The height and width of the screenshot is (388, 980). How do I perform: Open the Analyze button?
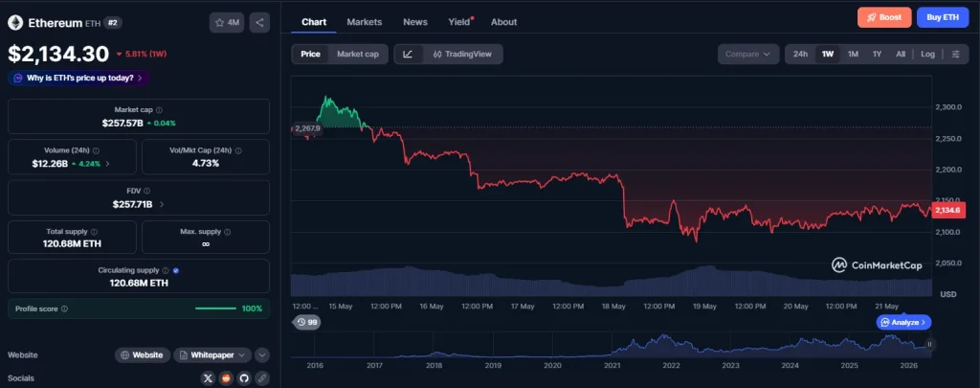pos(903,322)
